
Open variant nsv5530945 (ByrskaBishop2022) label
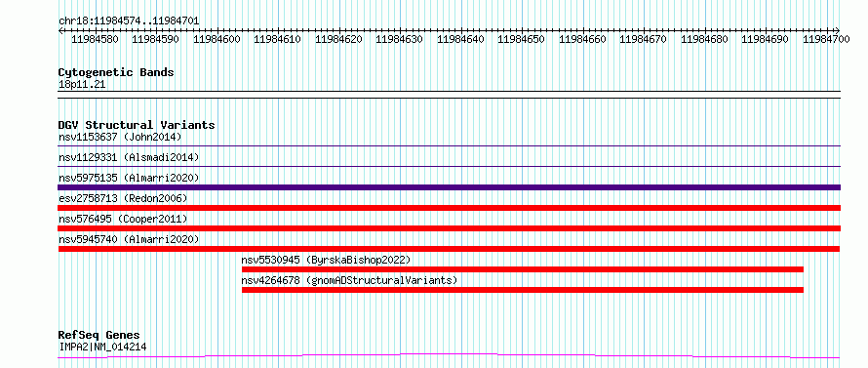pyautogui.click(x=326, y=260)
